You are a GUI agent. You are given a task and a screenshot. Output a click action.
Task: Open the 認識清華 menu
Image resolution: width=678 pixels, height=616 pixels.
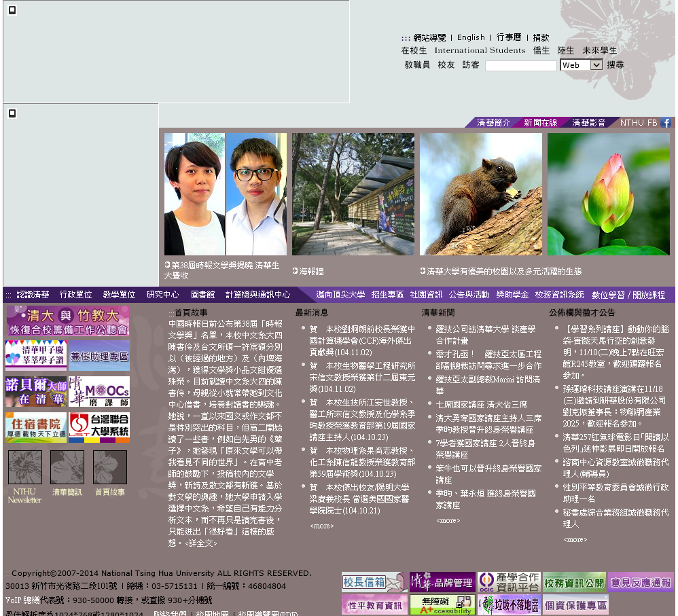[x=33, y=294]
